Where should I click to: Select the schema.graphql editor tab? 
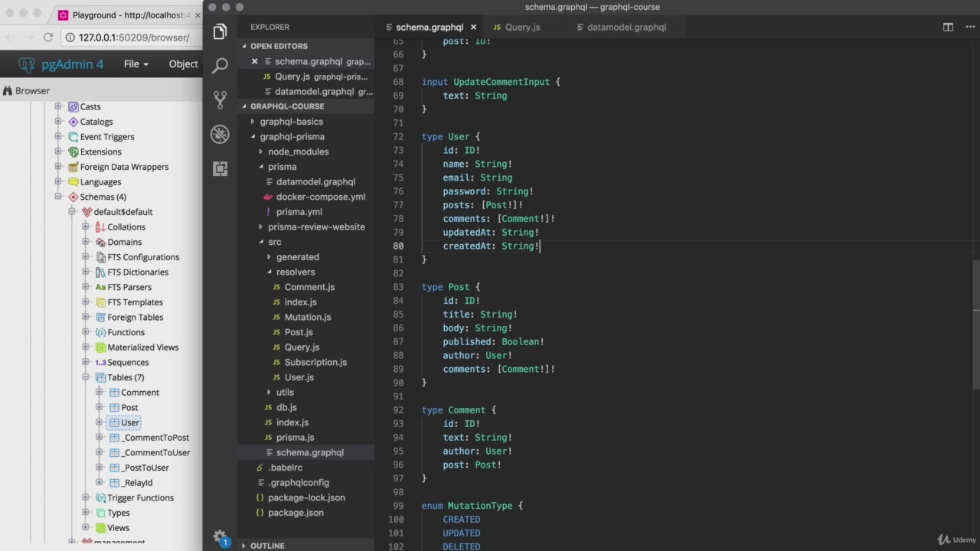(x=429, y=27)
